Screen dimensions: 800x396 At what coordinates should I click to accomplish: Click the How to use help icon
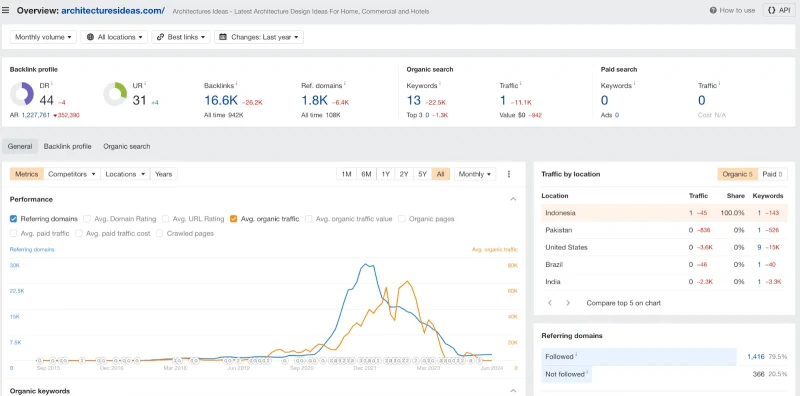click(x=713, y=10)
